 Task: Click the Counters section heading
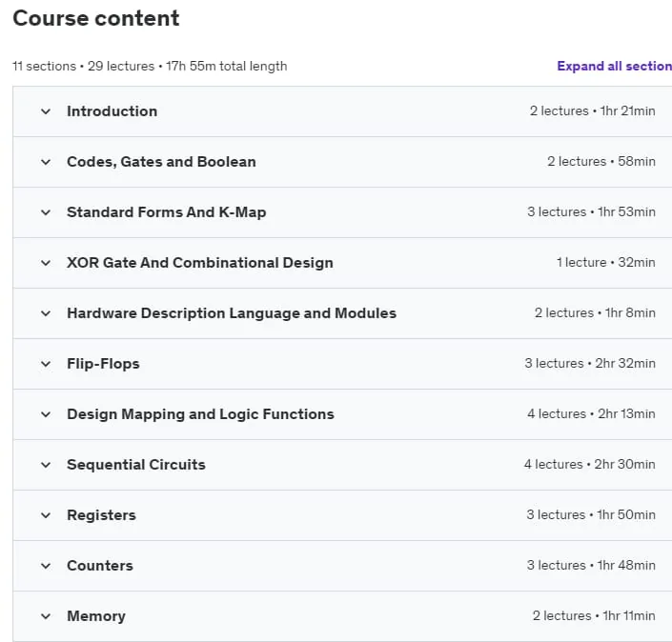coord(100,566)
